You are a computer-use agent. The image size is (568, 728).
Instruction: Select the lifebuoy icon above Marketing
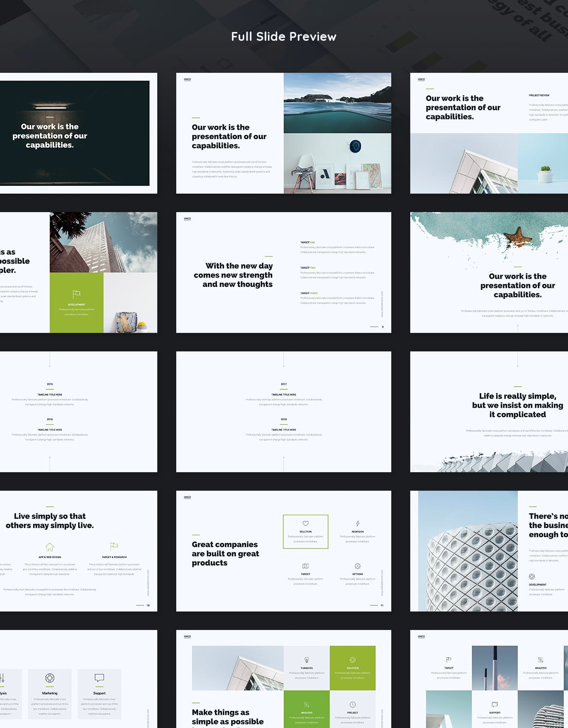50,678
